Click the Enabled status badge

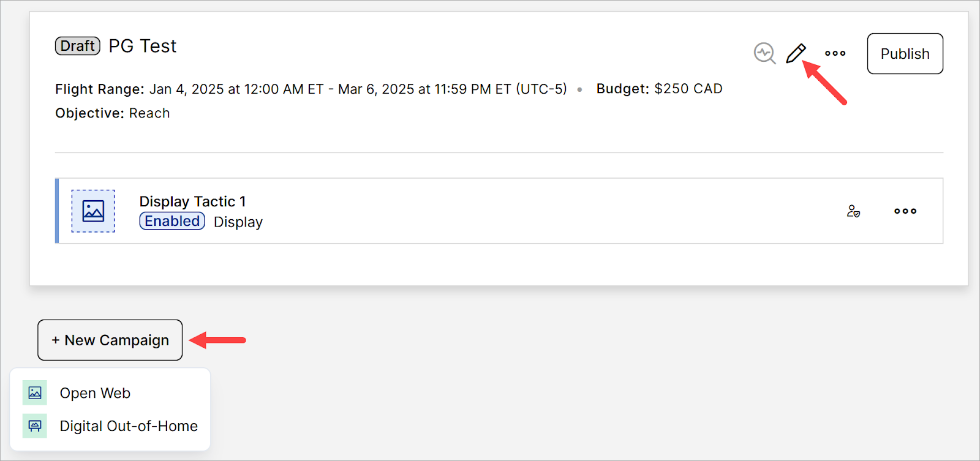pos(172,221)
